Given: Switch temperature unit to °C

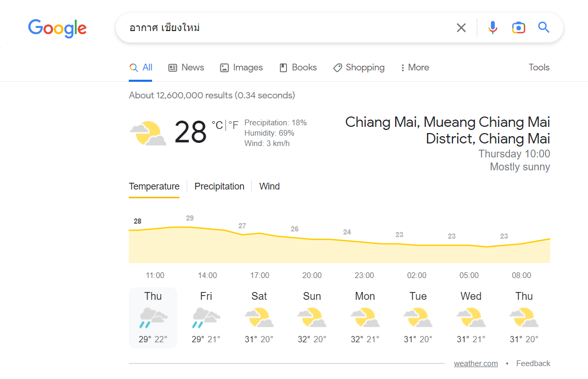Looking at the screenshot, I should coord(217,125).
